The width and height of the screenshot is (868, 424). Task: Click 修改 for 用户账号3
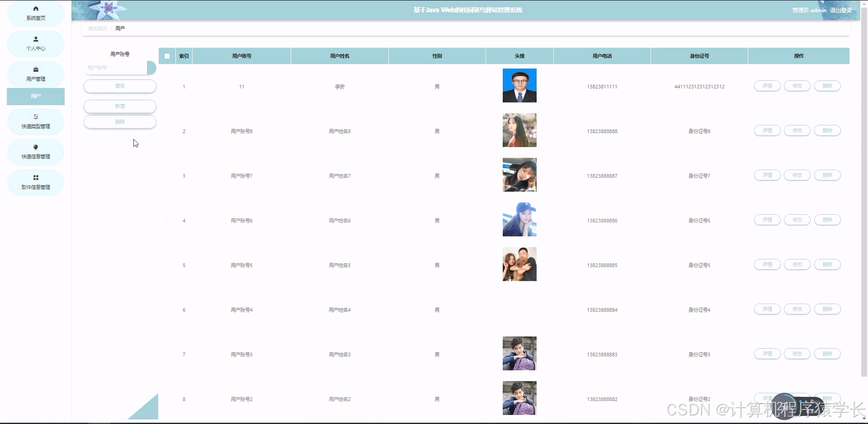pyautogui.click(x=797, y=354)
